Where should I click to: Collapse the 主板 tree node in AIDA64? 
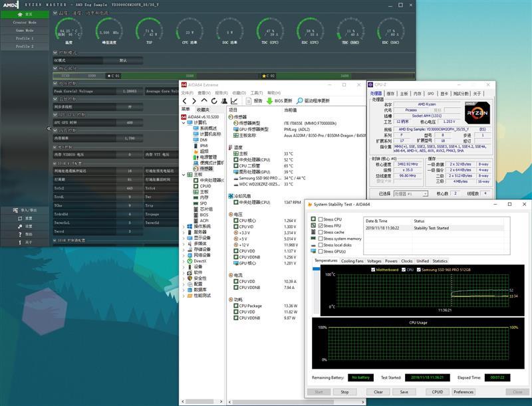pyautogui.click(x=184, y=175)
